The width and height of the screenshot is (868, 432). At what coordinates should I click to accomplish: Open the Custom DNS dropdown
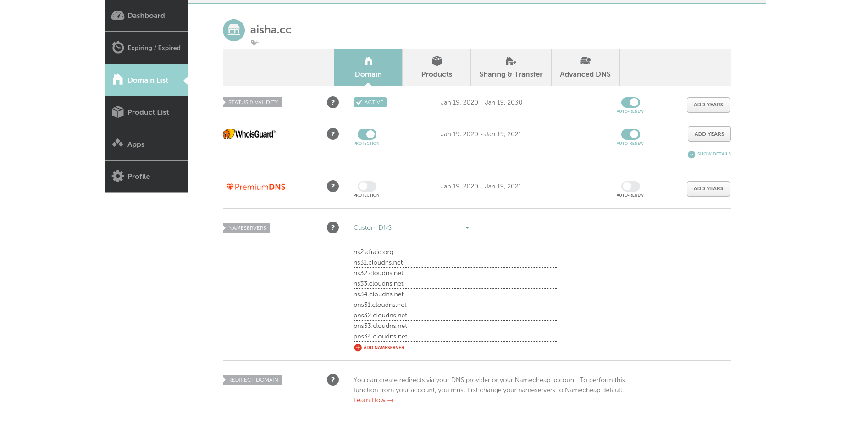[x=411, y=227]
